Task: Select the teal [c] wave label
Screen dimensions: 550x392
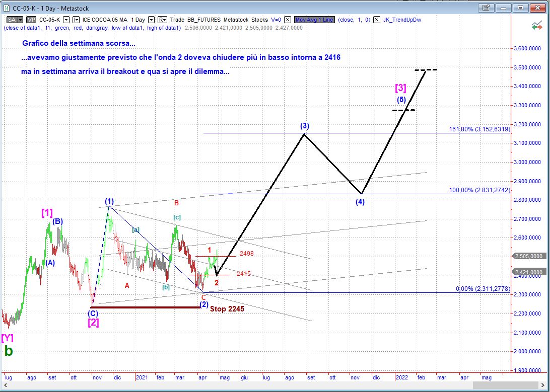Action: point(177,217)
